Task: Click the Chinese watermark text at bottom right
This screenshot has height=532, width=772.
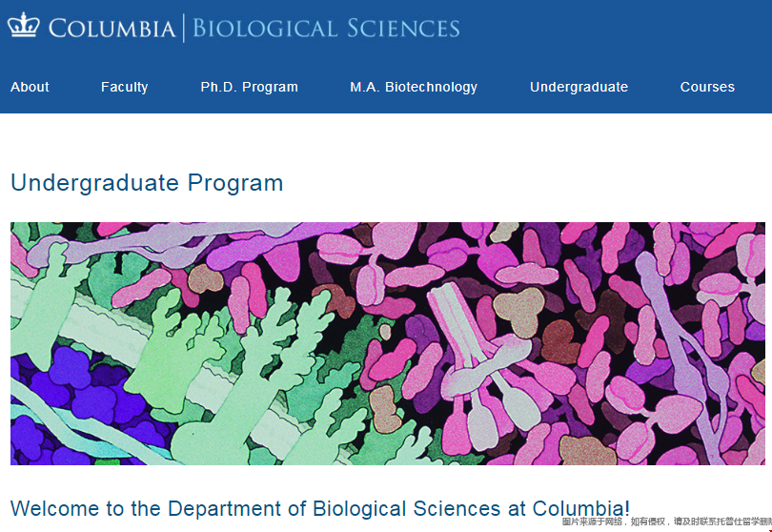Action: coord(666,522)
